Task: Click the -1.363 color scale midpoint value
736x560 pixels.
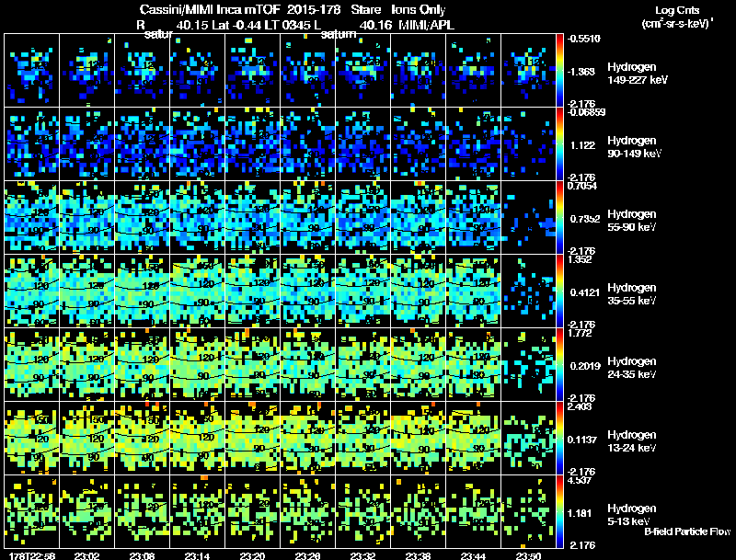Action: [581, 72]
